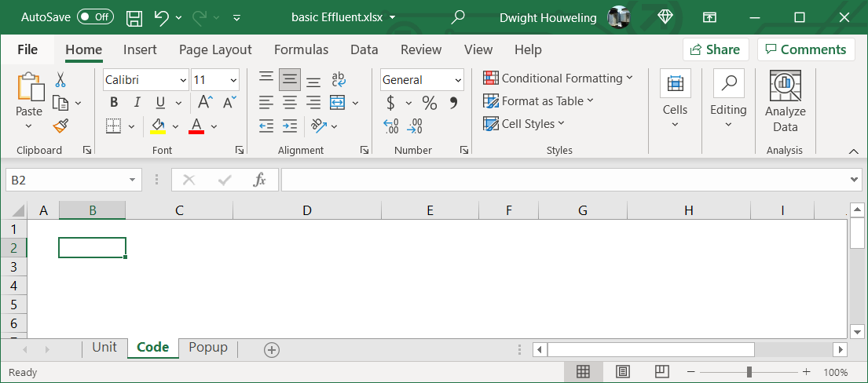Viewport: 868px width, 383px height.
Task: Open the Comments button
Action: (x=805, y=49)
